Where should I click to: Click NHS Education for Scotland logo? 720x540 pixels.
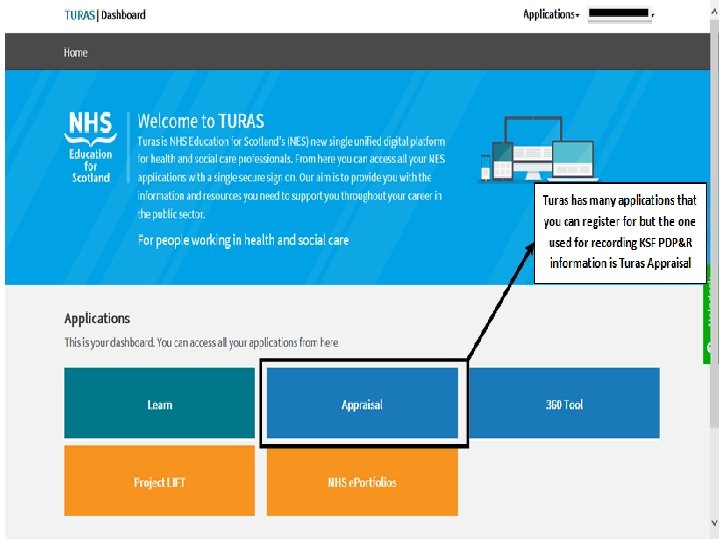(90, 147)
